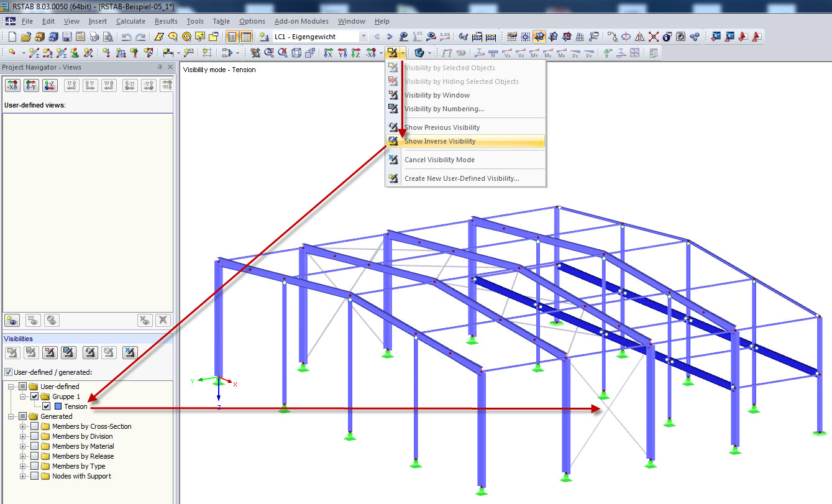
Task: Open the Results menu
Action: coord(166,21)
